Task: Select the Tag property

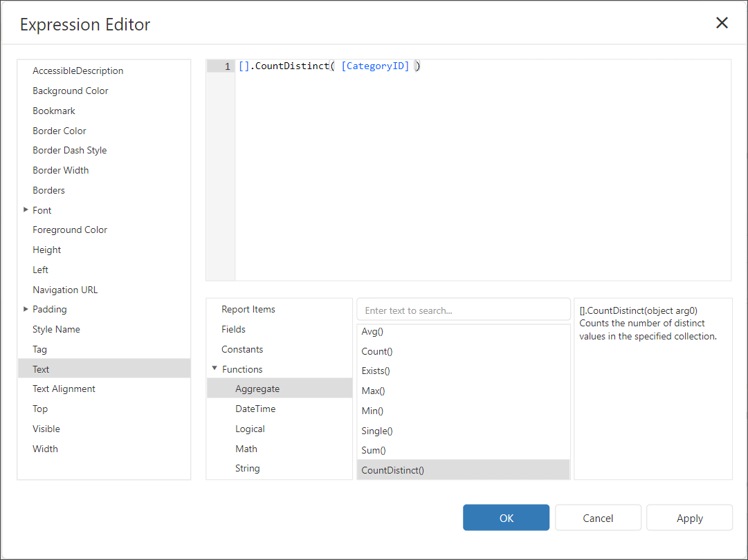Action: [x=104, y=349]
